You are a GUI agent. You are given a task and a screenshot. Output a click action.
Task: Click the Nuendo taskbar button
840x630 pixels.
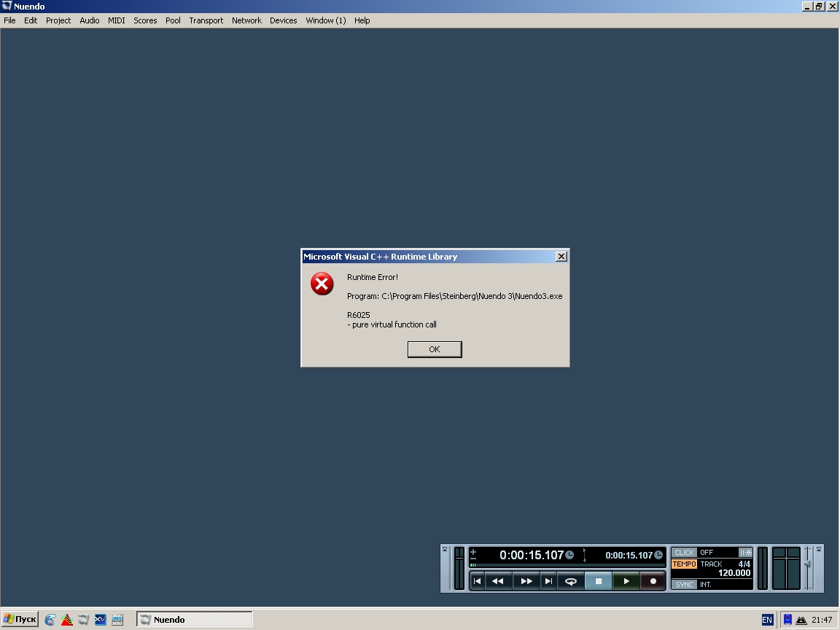pos(195,619)
